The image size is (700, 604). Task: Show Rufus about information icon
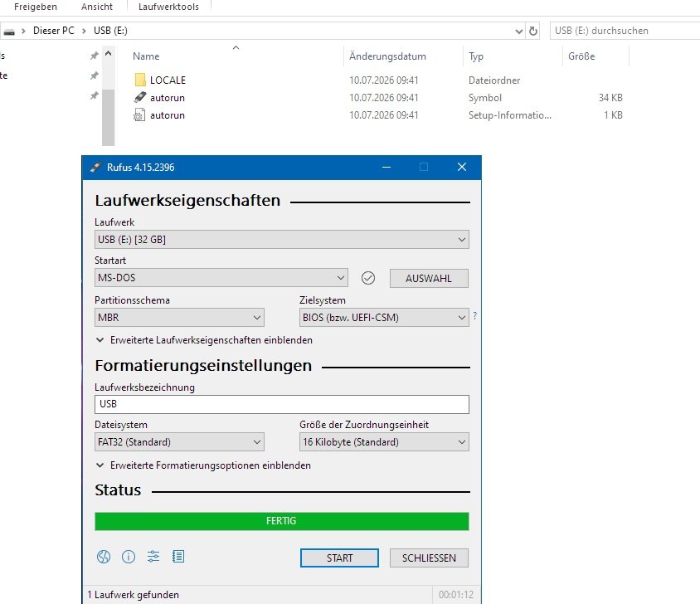tap(129, 557)
